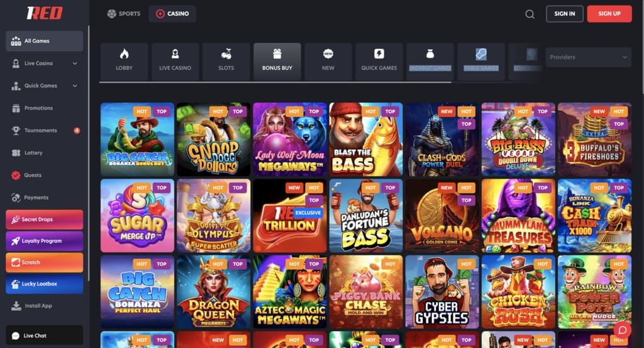
Task: Click the Lobby flame icon
Action: click(x=124, y=54)
